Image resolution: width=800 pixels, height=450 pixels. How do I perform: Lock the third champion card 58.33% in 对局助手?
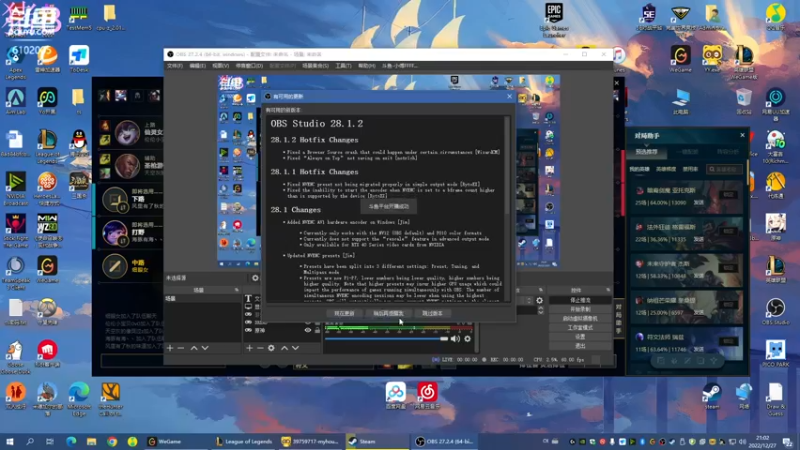point(729,268)
